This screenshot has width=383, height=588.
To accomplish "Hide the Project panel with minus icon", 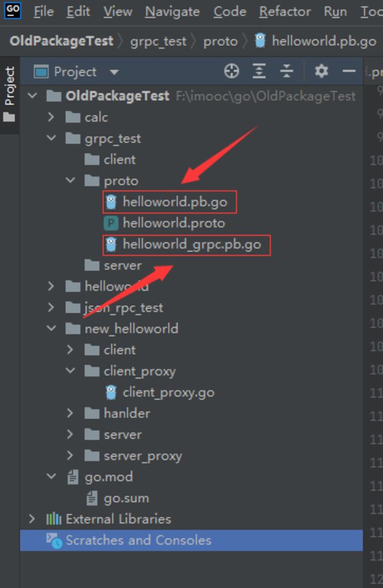I will (x=349, y=71).
